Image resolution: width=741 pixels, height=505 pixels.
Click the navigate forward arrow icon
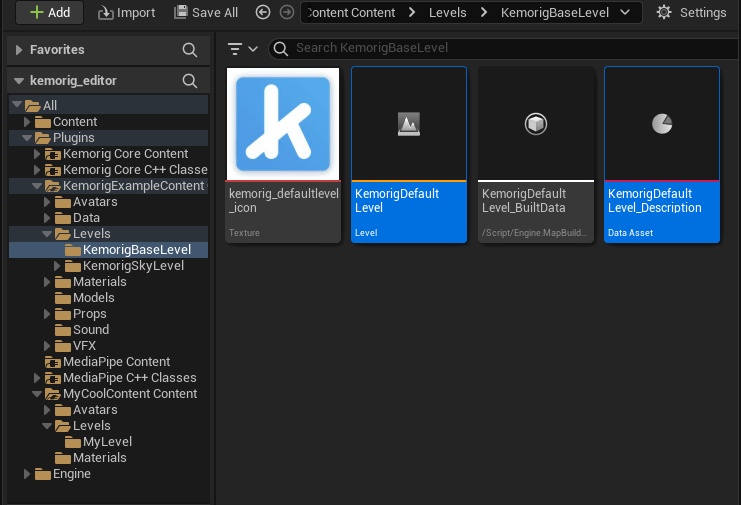(x=286, y=13)
